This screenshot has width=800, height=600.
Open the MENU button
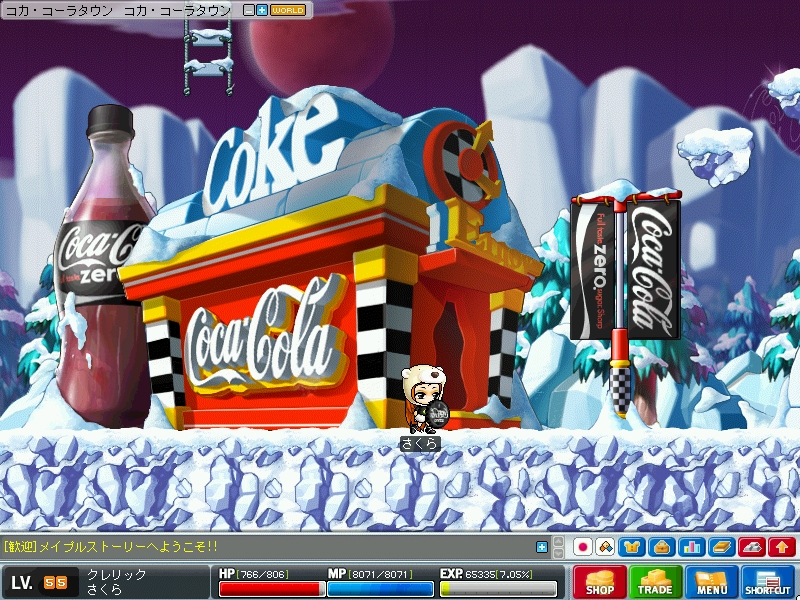(711, 582)
